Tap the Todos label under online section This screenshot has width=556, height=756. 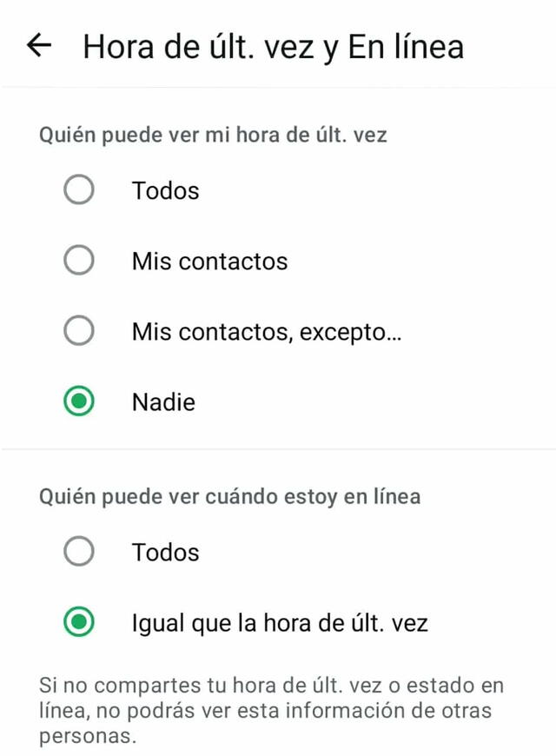165,552
